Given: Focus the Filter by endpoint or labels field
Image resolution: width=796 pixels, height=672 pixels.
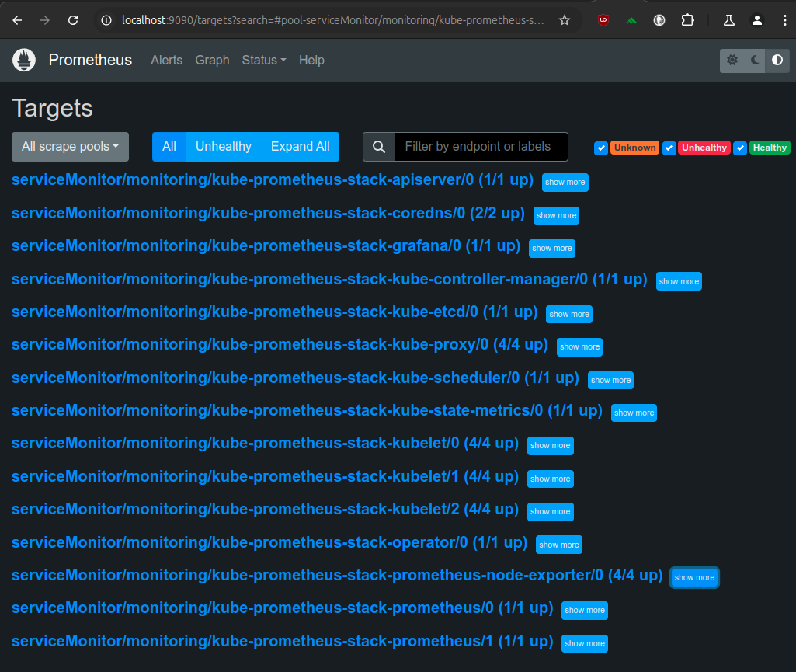Looking at the screenshot, I should pos(481,147).
